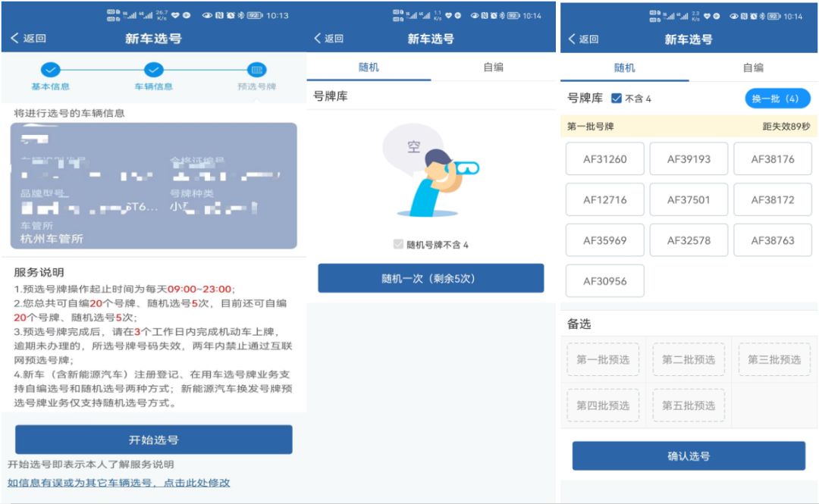Tap 10:13 clock in left status bar
Screen dimensions: 819x504
[278, 16]
